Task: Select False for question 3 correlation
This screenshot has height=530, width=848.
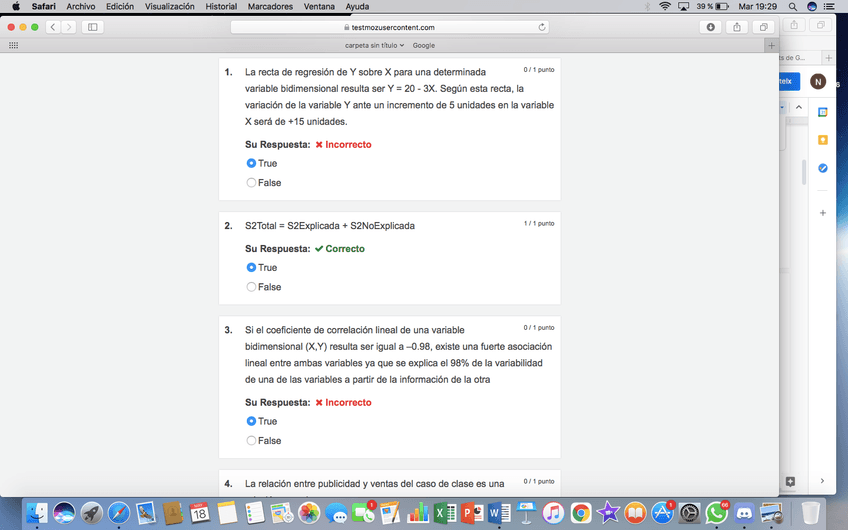Action: tap(251, 441)
